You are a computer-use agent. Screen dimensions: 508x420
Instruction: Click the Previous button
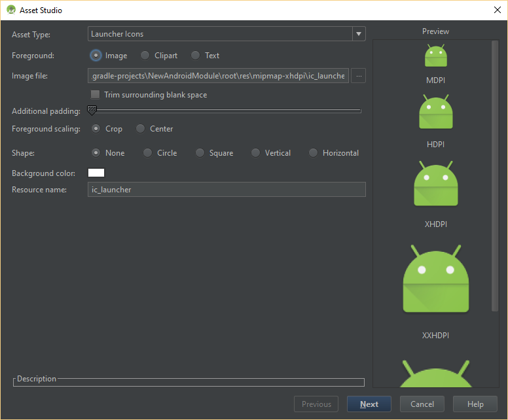tap(316, 404)
